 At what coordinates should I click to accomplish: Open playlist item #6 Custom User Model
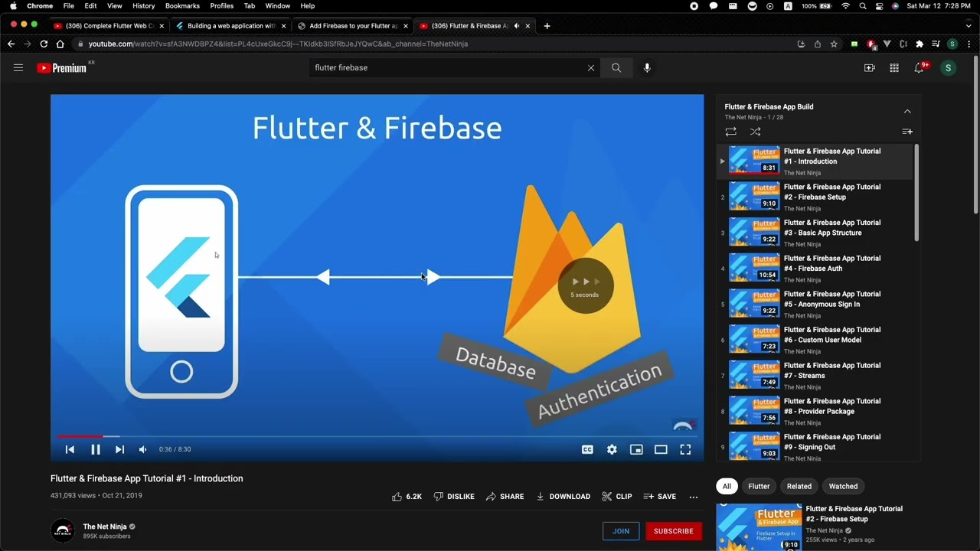(815, 340)
